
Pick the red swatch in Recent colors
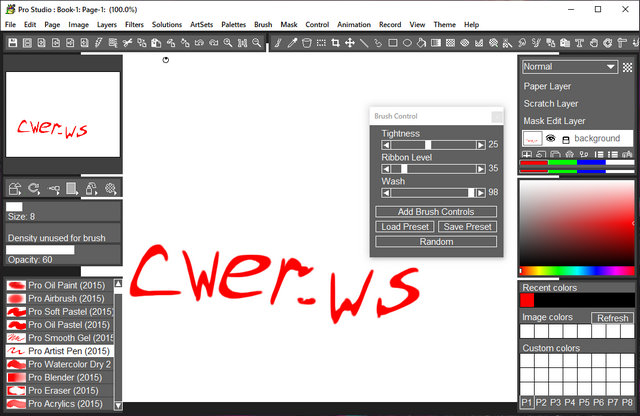tap(527, 300)
